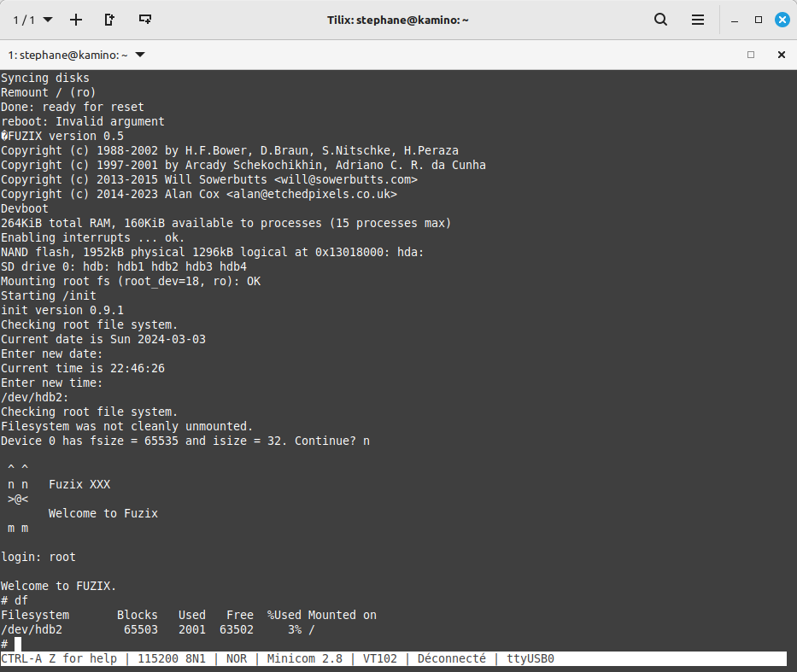This screenshot has width=797, height=672.
Task: Click the 'Free' value 63502
Action: click(x=237, y=630)
